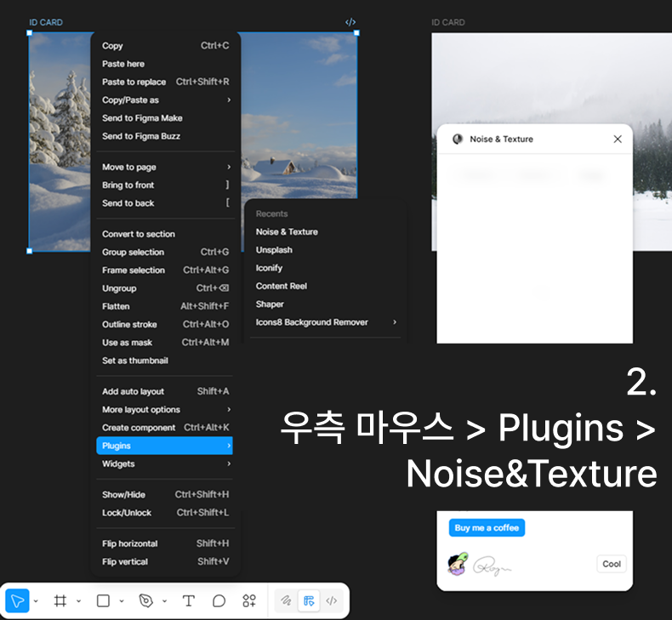672x620 pixels.
Task: Select the Frame tool icon
Action: click(60, 600)
